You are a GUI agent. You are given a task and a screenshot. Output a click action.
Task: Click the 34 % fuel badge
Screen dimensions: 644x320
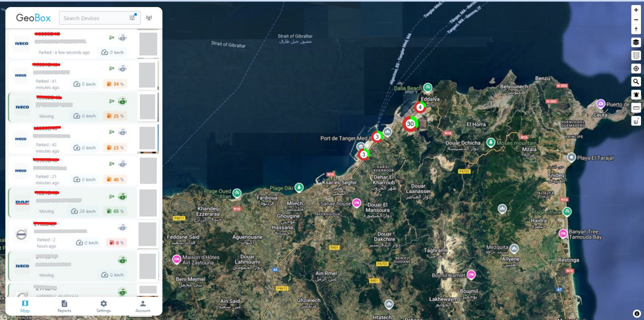pos(114,84)
